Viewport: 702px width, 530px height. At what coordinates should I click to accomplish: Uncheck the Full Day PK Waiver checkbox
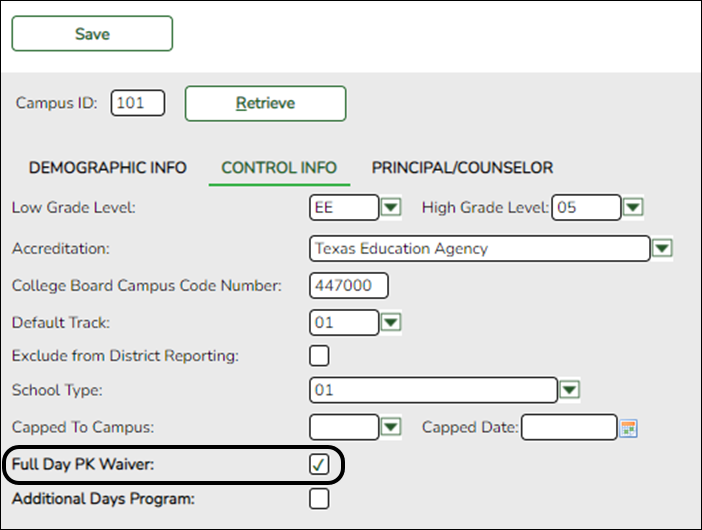click(x=319, y=464)
